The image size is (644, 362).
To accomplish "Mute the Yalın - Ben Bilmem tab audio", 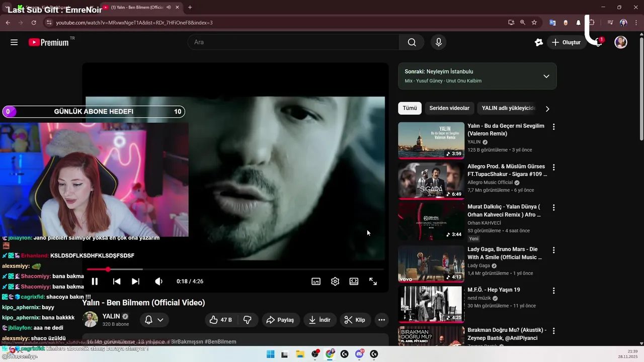I will [169, 8].
